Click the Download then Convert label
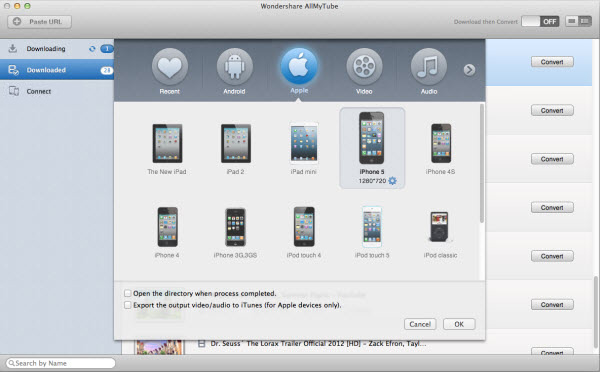Viewport: 600px width, 372px height. [486, 22]
